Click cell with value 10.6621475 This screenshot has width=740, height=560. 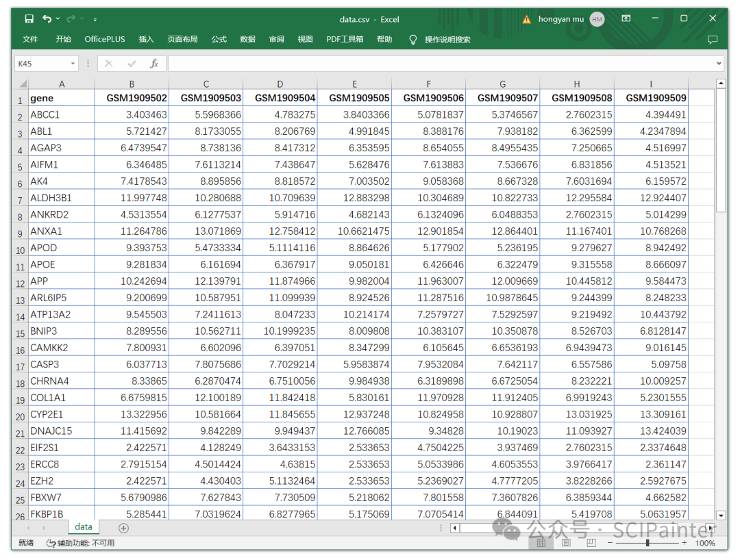[x=354, y=231]
